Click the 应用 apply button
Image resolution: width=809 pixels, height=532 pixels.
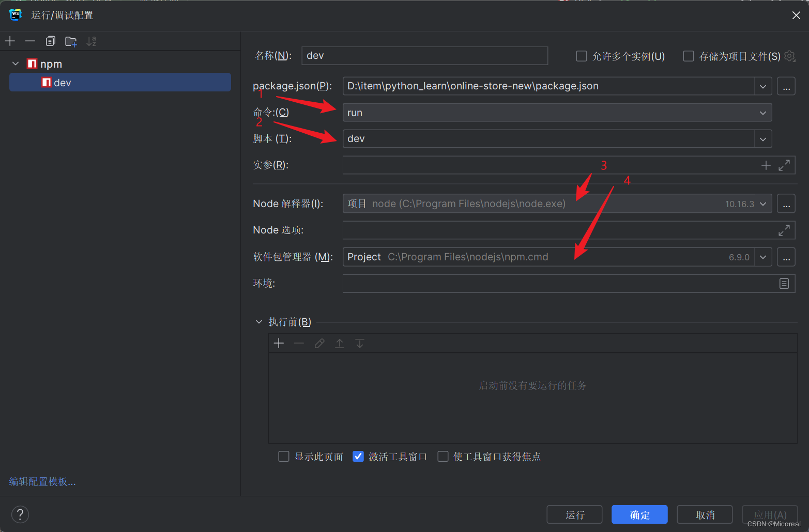770,515
